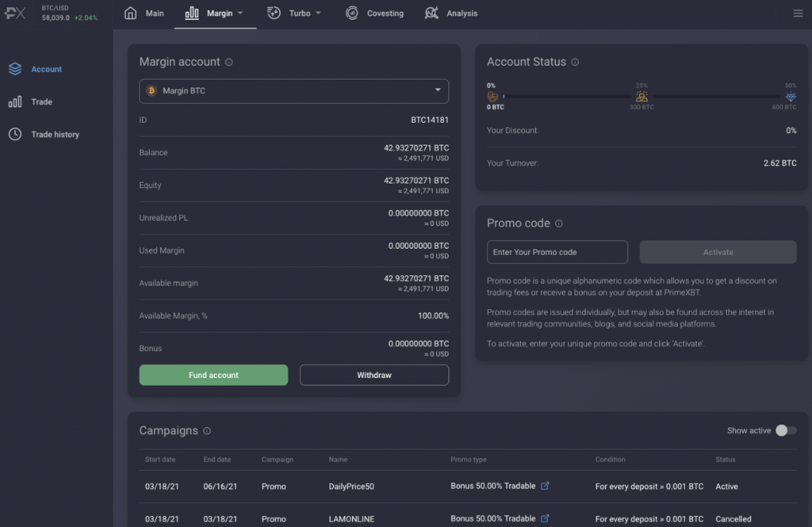Expand the Margin BTC account dropdown
The width and height of the screenshot is (812, 527).
click(293, 91)
